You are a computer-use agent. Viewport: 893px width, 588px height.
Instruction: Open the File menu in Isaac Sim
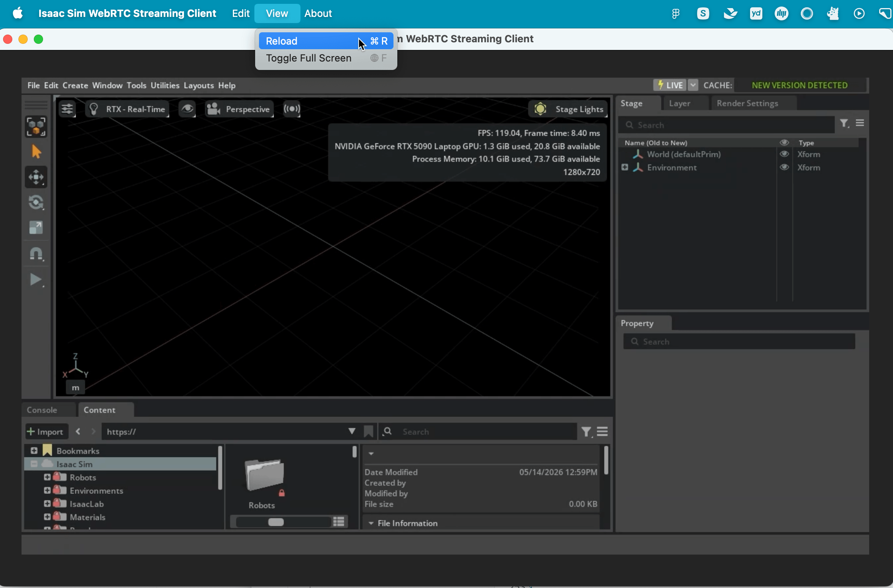(x=33, y=85)
